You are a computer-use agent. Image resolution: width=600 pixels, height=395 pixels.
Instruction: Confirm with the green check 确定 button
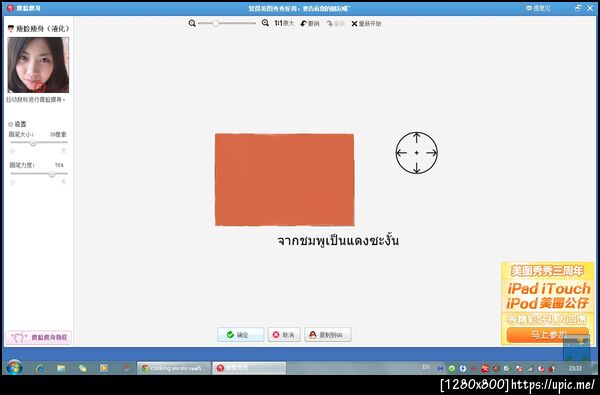[240, 335]
